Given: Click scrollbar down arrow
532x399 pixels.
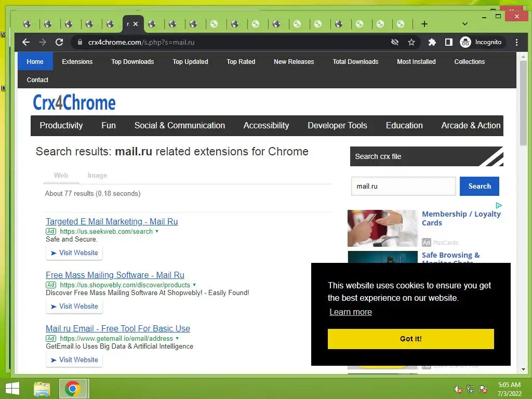Looking at the screenshot, I should [x=523, y=369].
